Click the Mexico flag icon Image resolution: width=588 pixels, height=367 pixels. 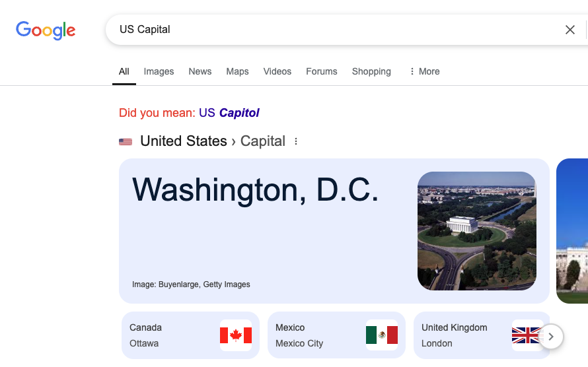coord(382,335)
